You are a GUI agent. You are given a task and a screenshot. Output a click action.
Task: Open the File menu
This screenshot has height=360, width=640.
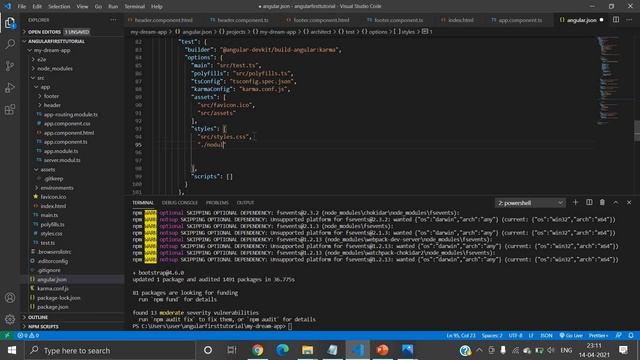22,6
